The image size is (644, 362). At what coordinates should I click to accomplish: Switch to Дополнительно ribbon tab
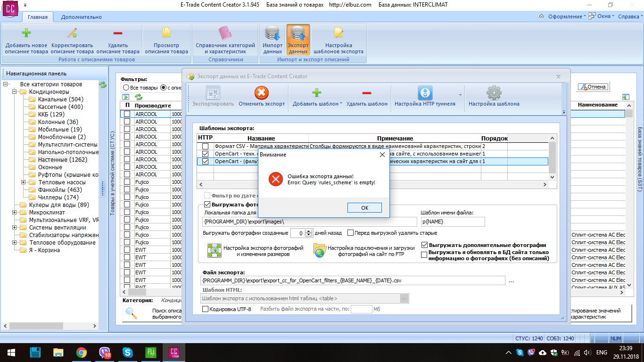pyautogui.click(x=82, y=17)
